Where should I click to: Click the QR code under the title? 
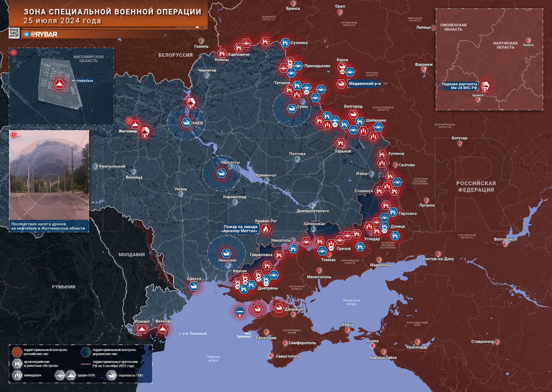(14, 33)
